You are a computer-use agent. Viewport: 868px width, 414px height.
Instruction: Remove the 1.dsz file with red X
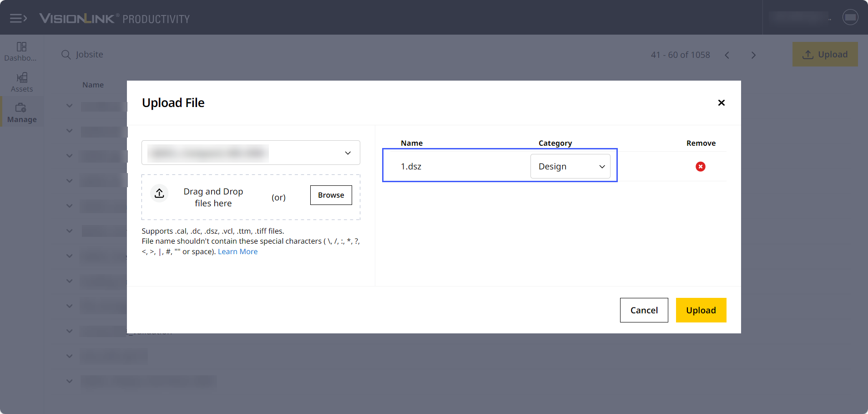pos(700,167)
